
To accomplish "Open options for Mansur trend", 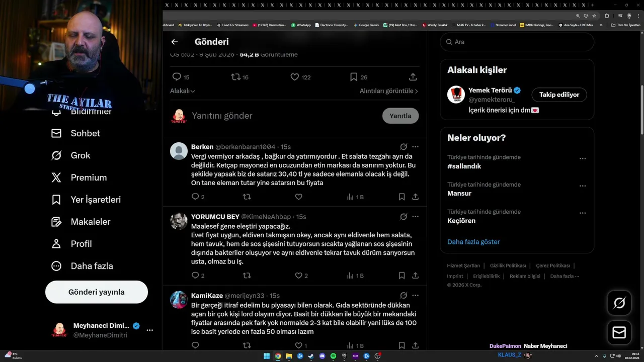I will tap(583, 186).
